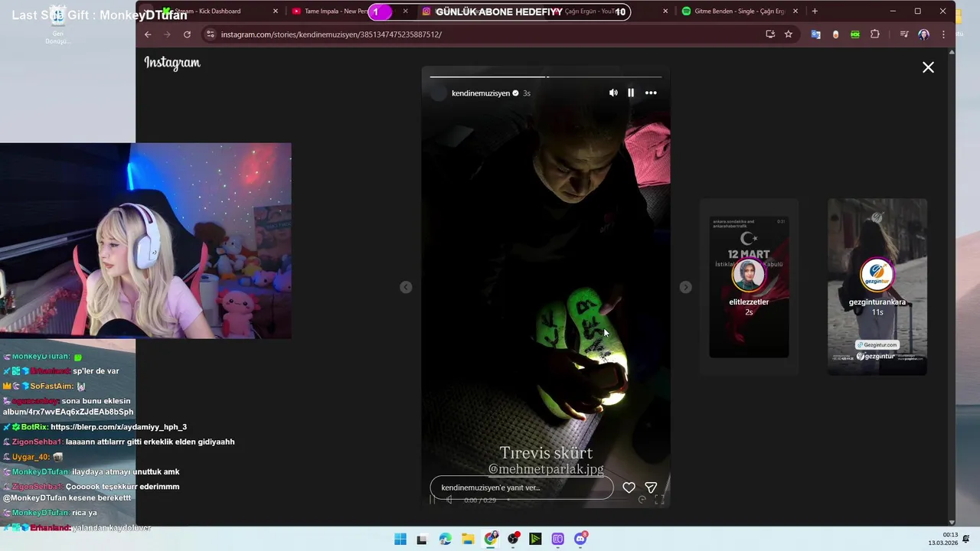Viewport: 980px width, 551px height.
Task: Switch to the Gitme Benden Spotify tab
Action: [x=739, y=11]
